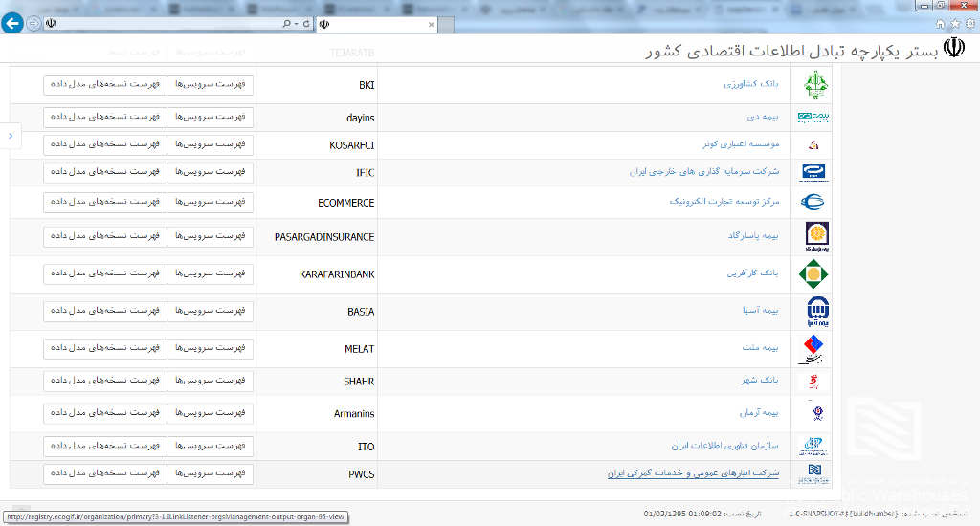Open the address bar dropdown arrow
This screenshot has width=980, height=526.
tap(297, 24)
